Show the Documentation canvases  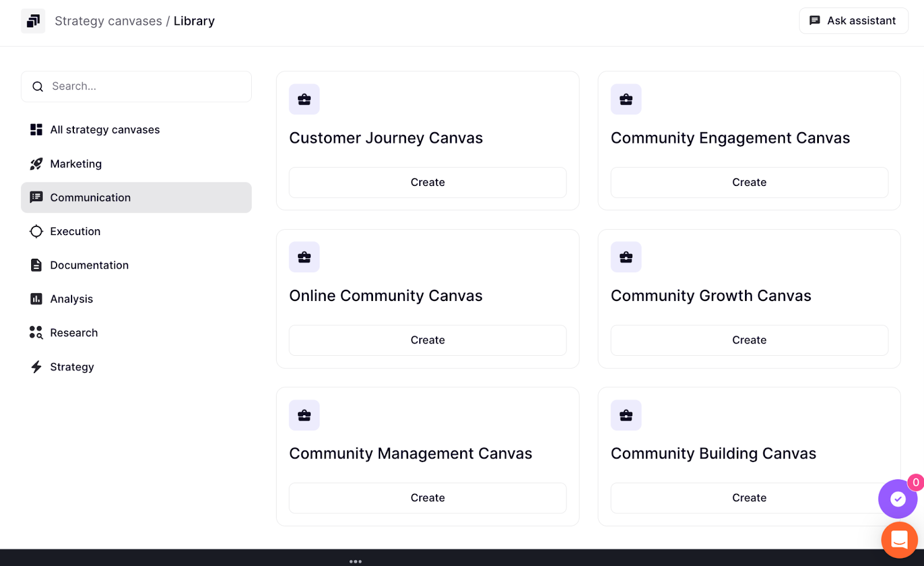pos(89,265)
